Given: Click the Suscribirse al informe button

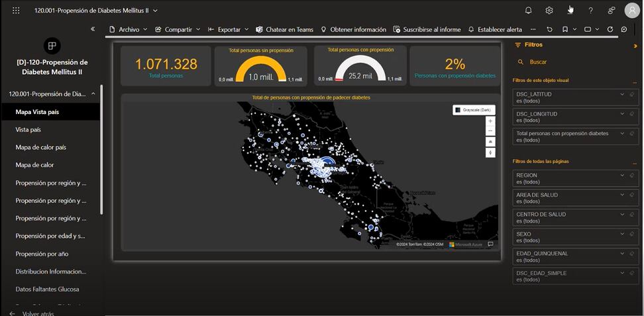Looking at the screenshot, I should (x=427, y=30).
